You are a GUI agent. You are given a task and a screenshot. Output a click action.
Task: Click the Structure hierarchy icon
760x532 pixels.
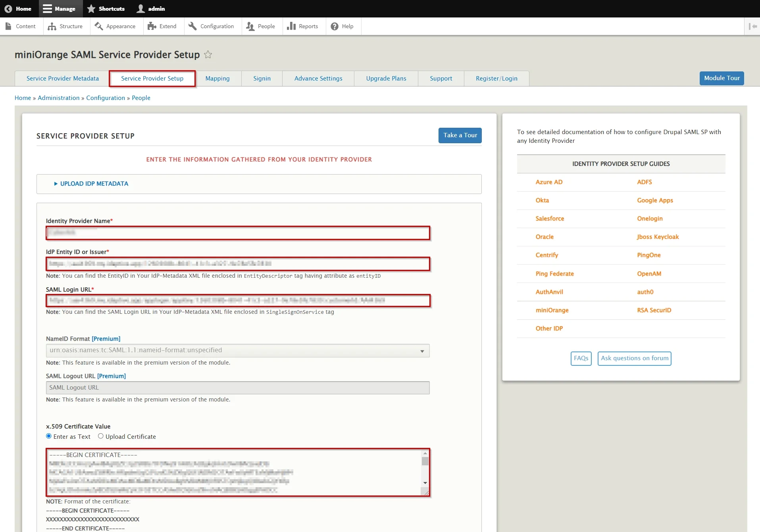[x=52, y=26]
